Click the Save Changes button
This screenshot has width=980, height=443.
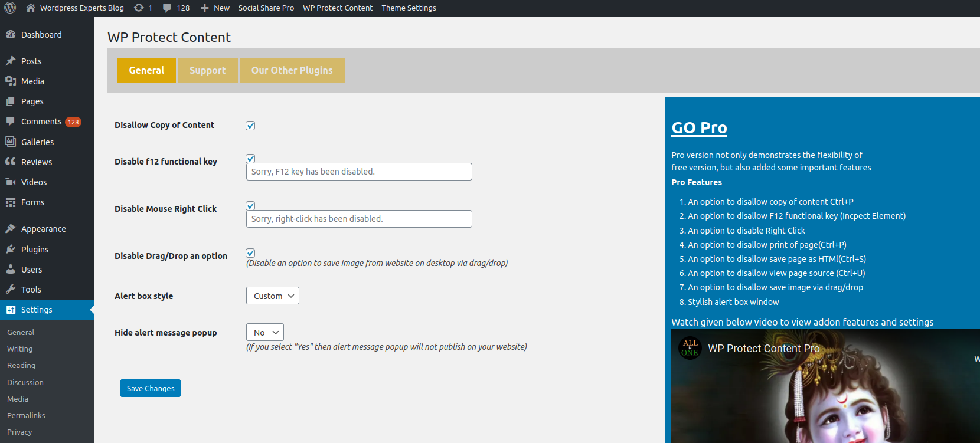(151, 388)
